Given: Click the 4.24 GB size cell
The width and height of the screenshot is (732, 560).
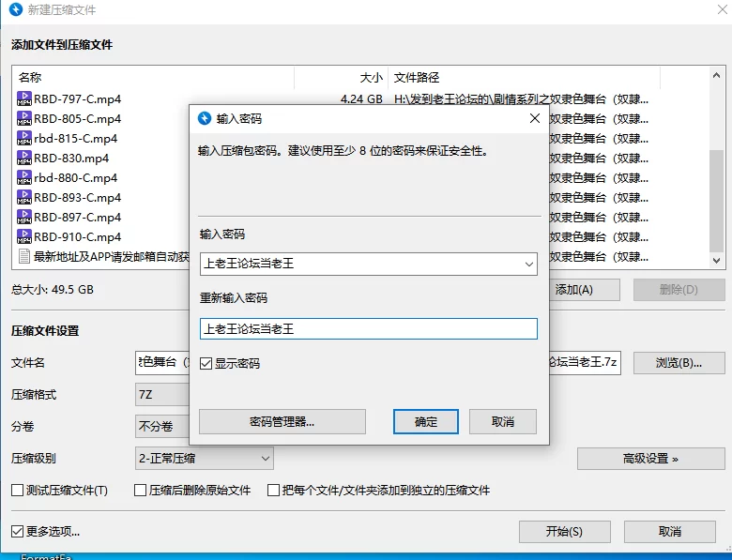Looking at the screenshot, I should coord(361,98).
